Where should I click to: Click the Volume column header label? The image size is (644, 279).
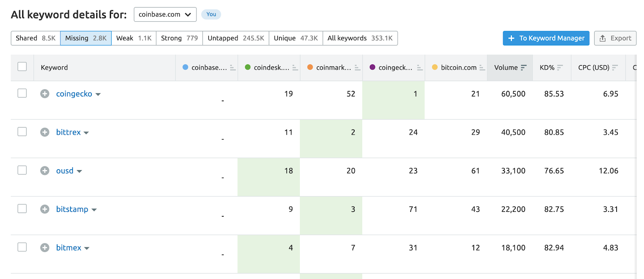[506, 68]
